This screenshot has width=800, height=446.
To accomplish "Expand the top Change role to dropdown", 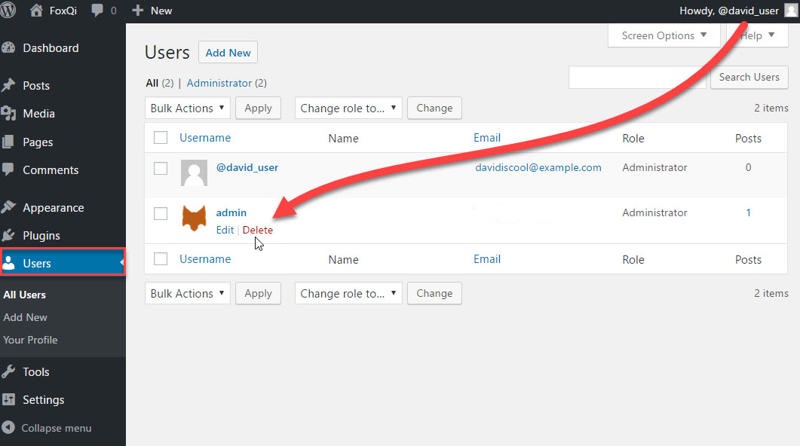I will [x=348, y=108].
